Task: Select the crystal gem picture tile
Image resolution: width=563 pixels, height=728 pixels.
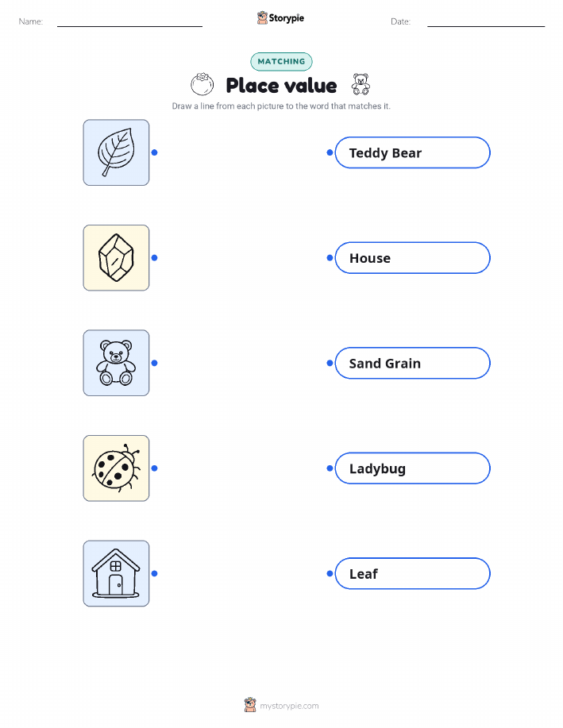Action: point(116,258)
